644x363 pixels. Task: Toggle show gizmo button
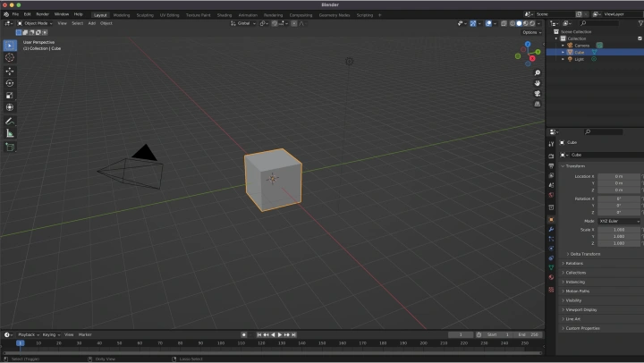pyautogui.click(x=473, y=23)
